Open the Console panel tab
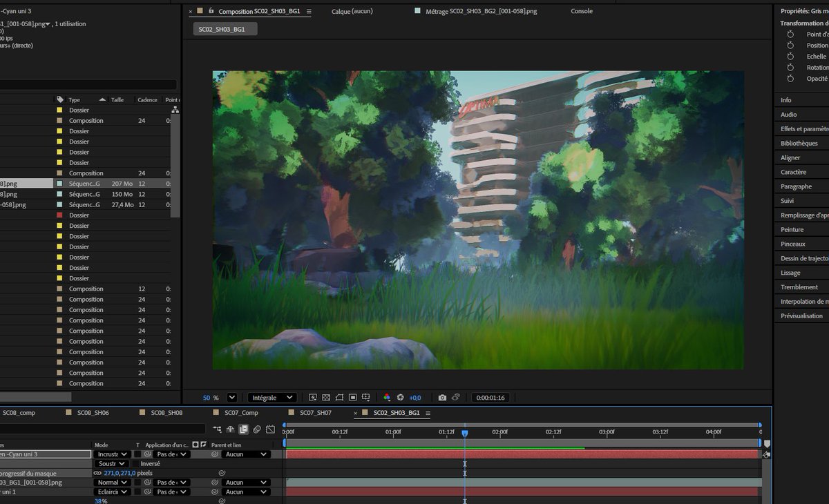Screen dimensions: 829x504 point(581,11)
